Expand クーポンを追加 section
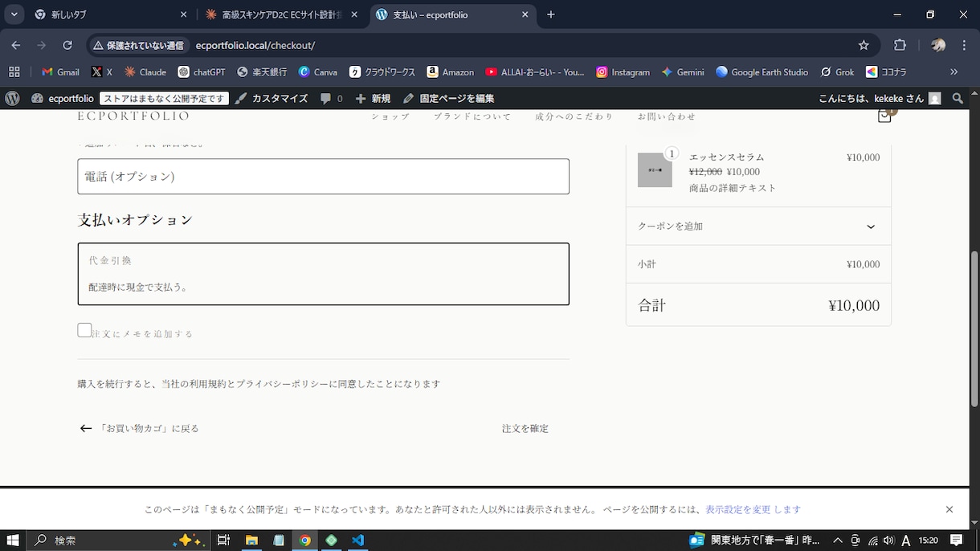The width and height of the screenshot is (980, 551). (758, 227)
